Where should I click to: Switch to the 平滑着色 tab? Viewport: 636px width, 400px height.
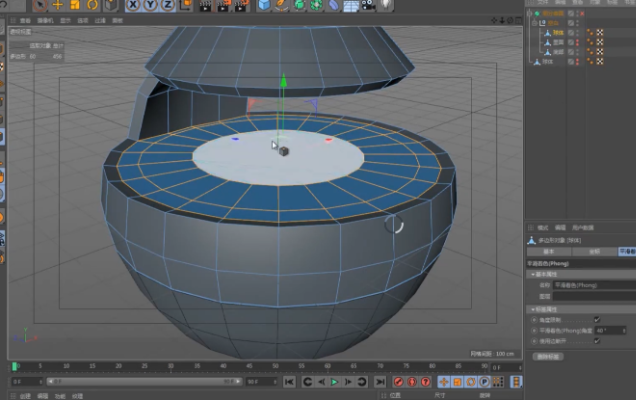(x=627, y=251)
